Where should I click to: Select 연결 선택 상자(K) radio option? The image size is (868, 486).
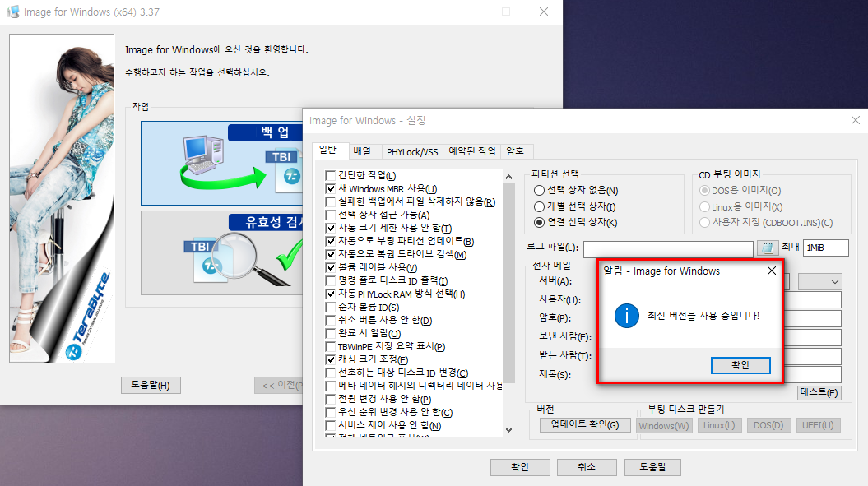click(x=539, y=223)
